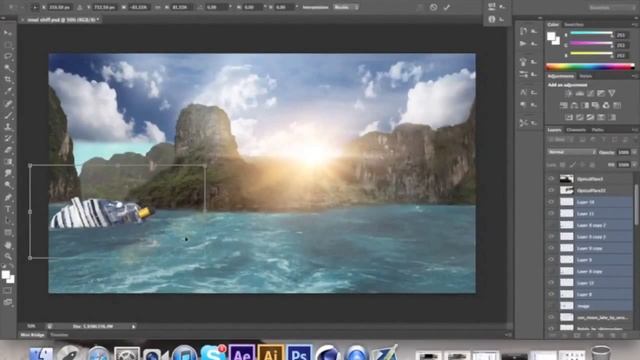This screenshot has height=360, width=640.
Task: Open the collapsed Character panel icon
Action: point(523,93)
